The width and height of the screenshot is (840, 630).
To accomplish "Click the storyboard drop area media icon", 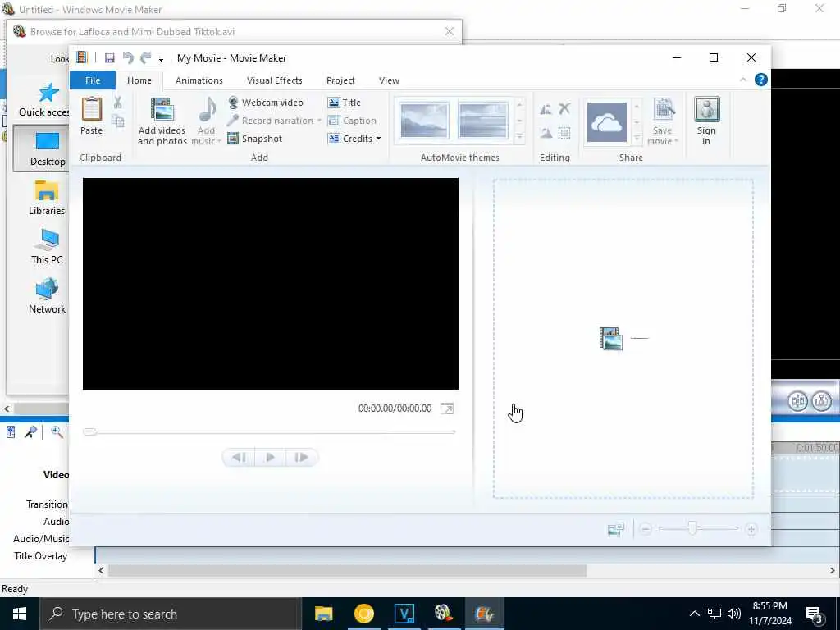I will (611, 339).
